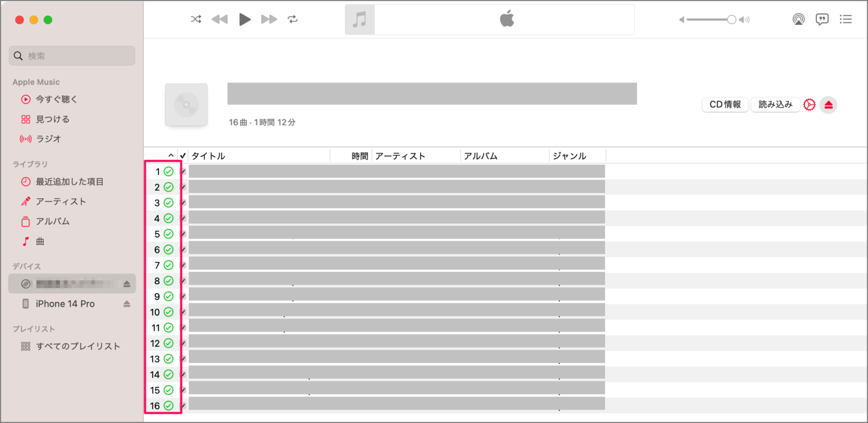Open the Up Next queue list
868x423 pixels.
[x=846, y=19]
